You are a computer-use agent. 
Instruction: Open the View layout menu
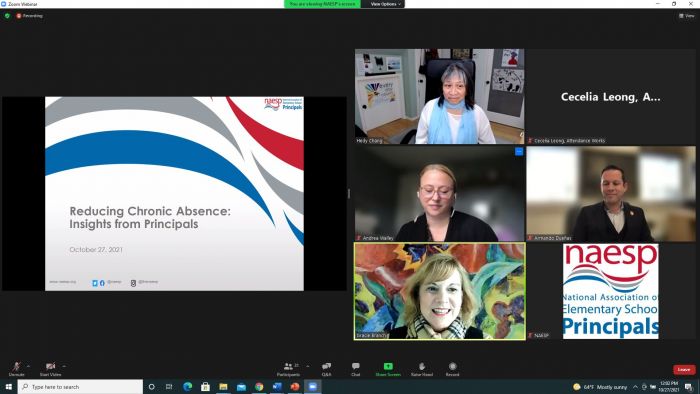point(687,16)
